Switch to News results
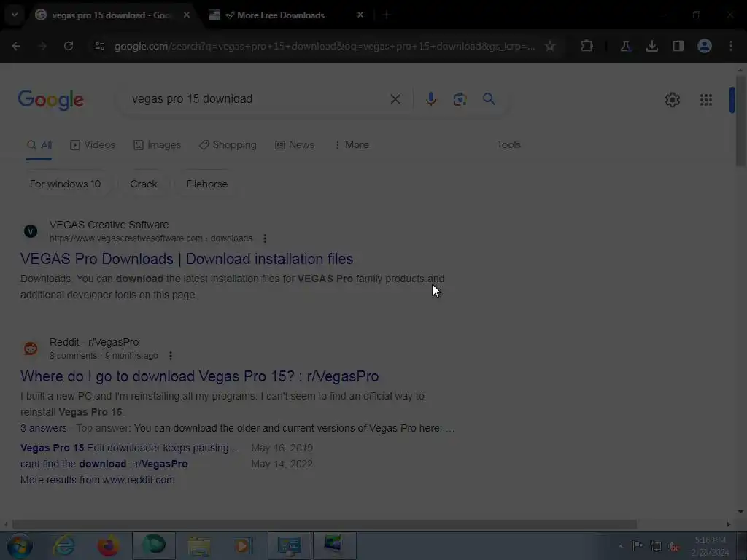747x560 pixels. point(295,145)
